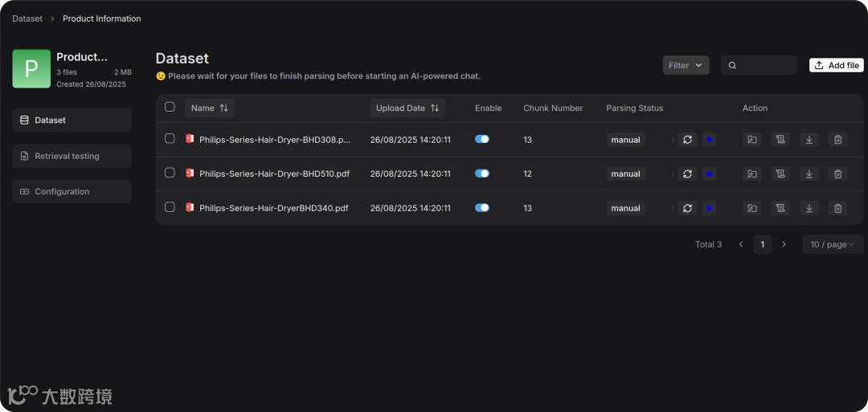Click the blue status dot for BHD510

pyautogui.click(x=709, y=173)
